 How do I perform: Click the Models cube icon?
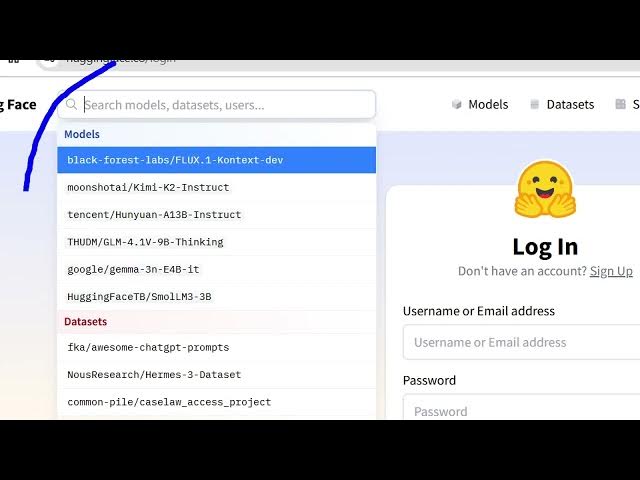[457, 104]
